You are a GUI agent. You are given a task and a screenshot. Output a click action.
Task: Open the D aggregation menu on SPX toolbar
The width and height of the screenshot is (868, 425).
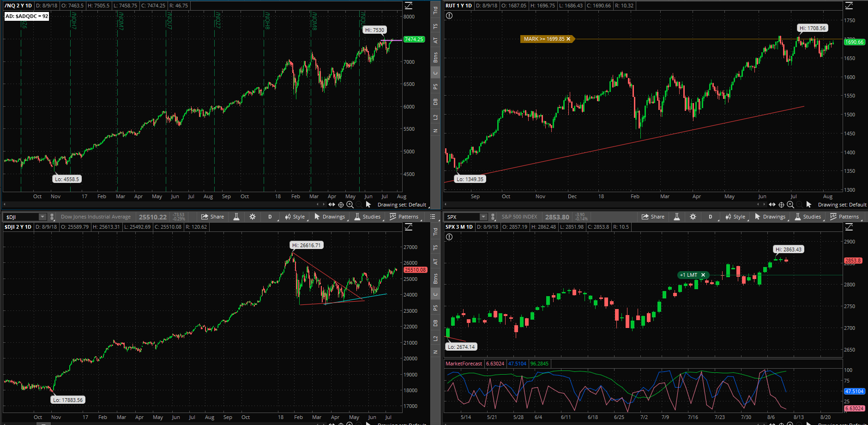pyautogui.click(x=711, y=217)
